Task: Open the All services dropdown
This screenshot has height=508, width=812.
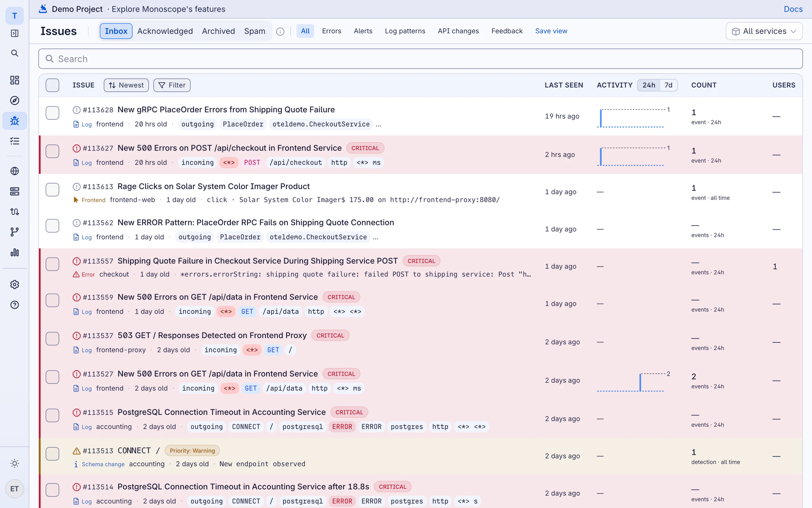Action: point(764,31)
